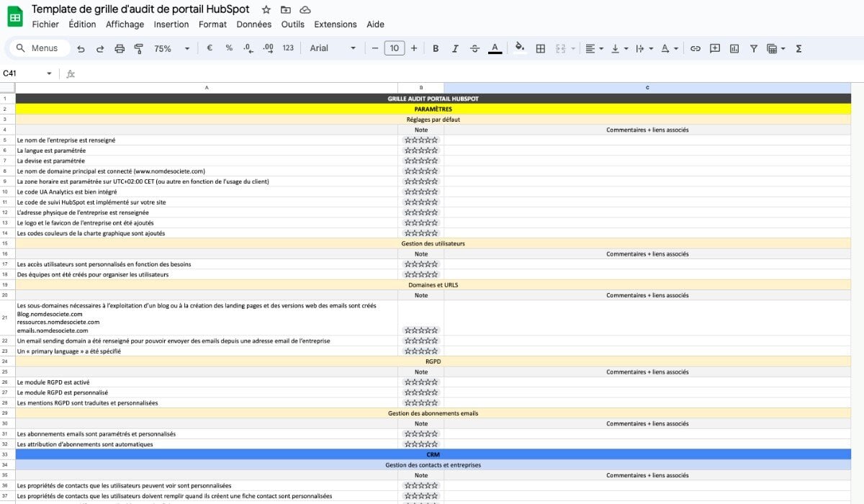Set star rating for UA Analytics code row

pyautogui.click(x=421, y=192)
